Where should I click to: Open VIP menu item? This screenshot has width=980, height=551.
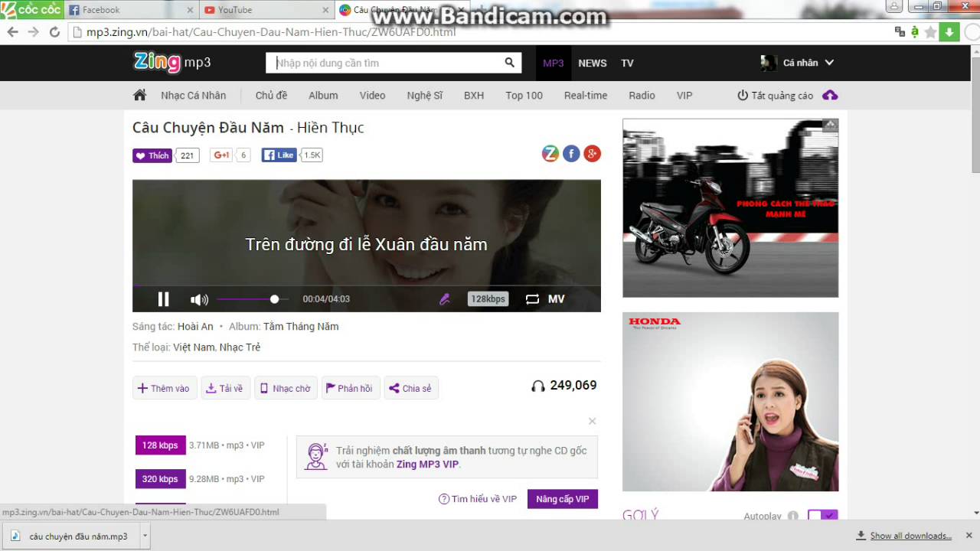point(684,96)
